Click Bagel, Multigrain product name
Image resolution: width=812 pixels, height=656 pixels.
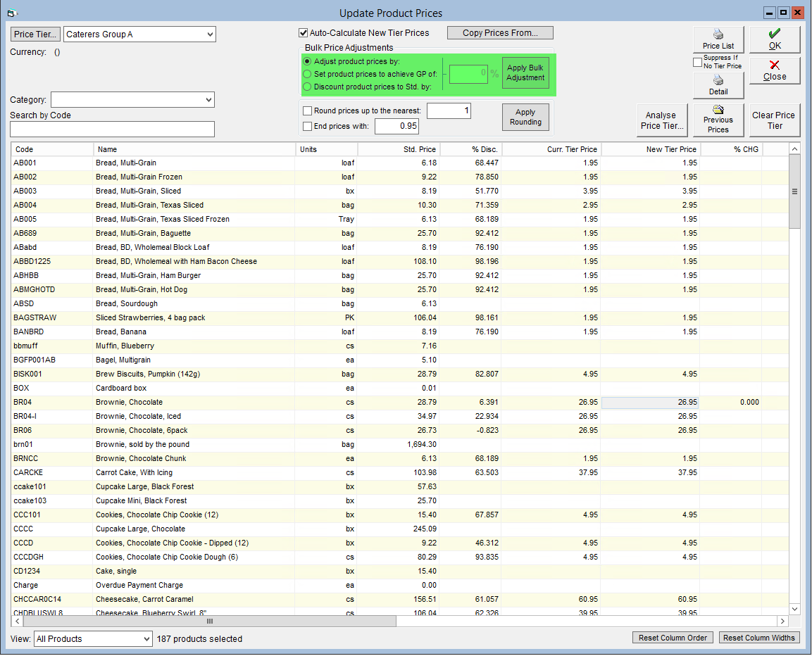click(x=123, y=360)
